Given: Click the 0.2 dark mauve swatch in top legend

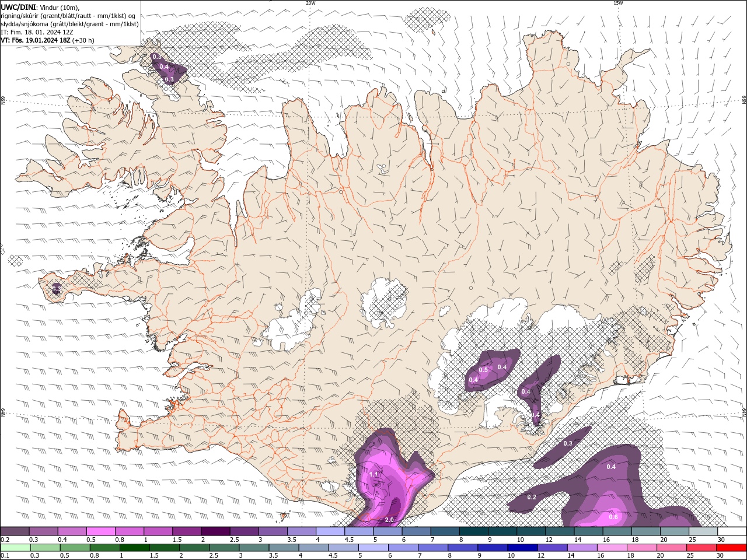Looking at the screenshot, I should coord(15,531).
